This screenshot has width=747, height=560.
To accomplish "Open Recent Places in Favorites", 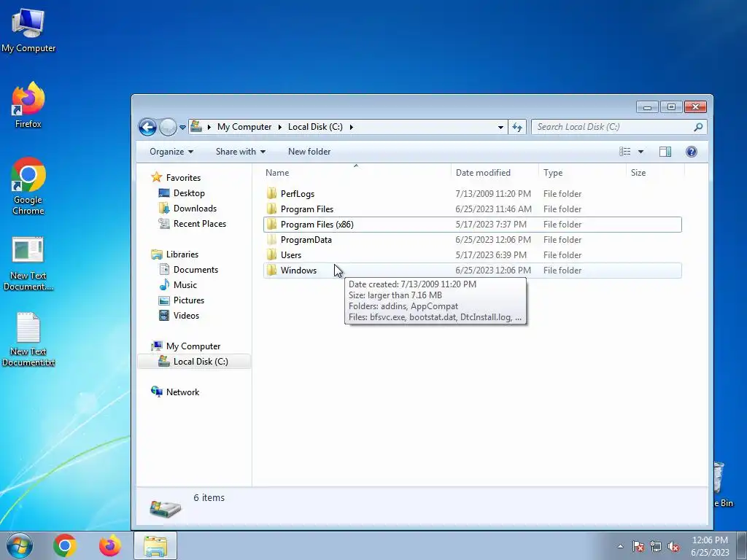I will point(200,223).
